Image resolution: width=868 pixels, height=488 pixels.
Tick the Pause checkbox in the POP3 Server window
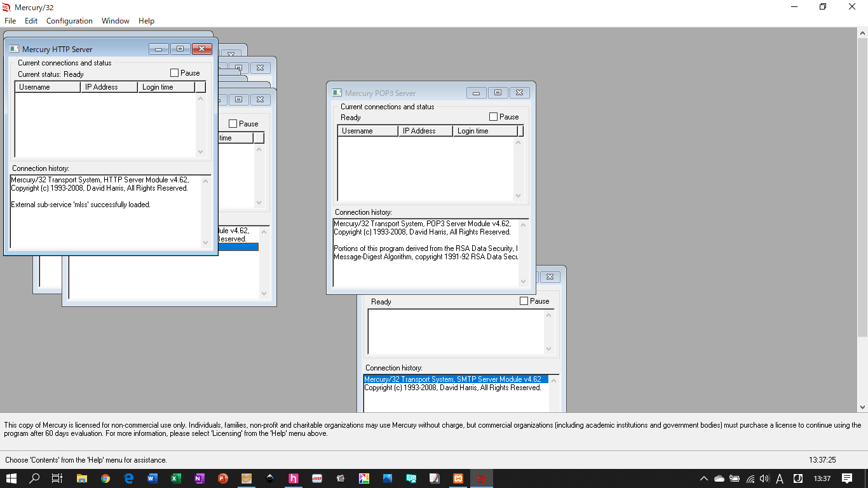494,117
